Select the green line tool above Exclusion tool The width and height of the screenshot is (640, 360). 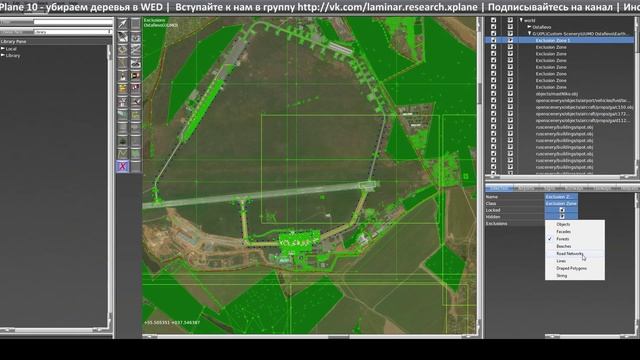tap(122, 153)
